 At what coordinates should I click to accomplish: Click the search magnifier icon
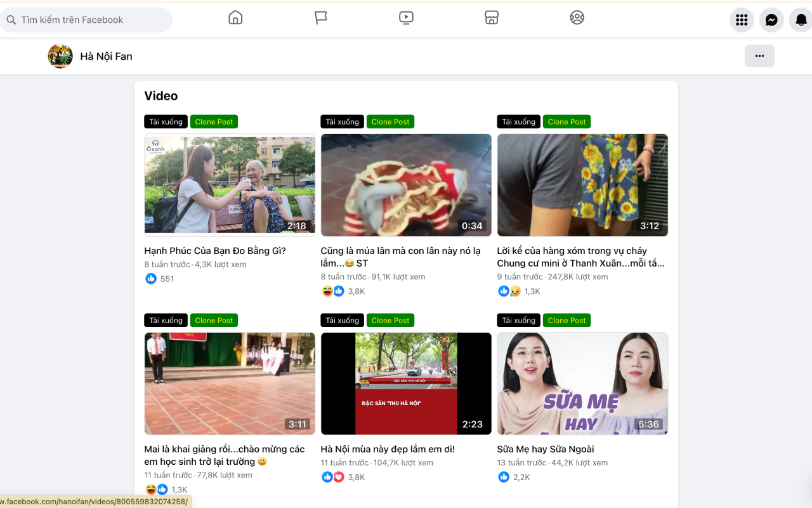(11, 20)
